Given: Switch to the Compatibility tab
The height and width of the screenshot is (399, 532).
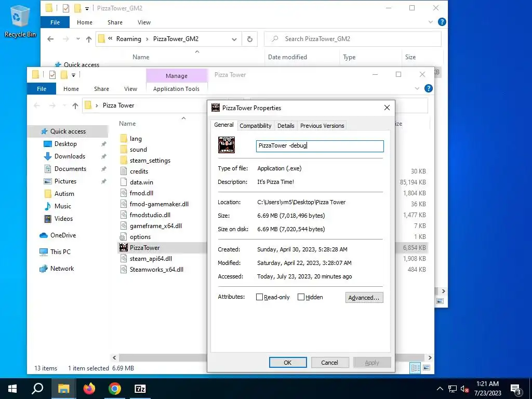Looking at the screenshot, I should (256, 126).
